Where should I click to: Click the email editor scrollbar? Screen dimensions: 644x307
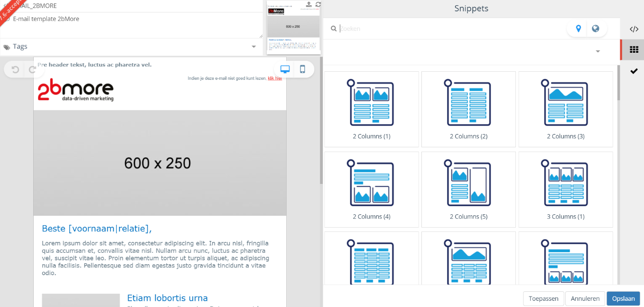click(x=321, y=120)
